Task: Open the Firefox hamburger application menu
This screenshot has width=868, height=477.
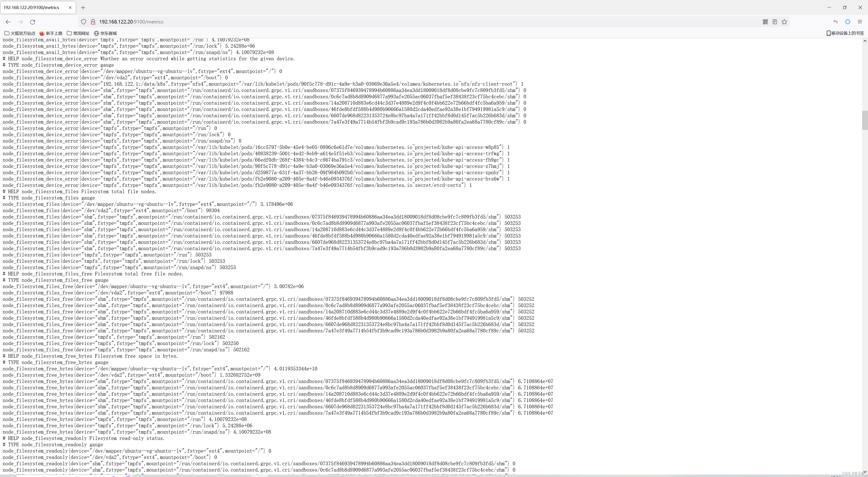Action: point(860,22)
